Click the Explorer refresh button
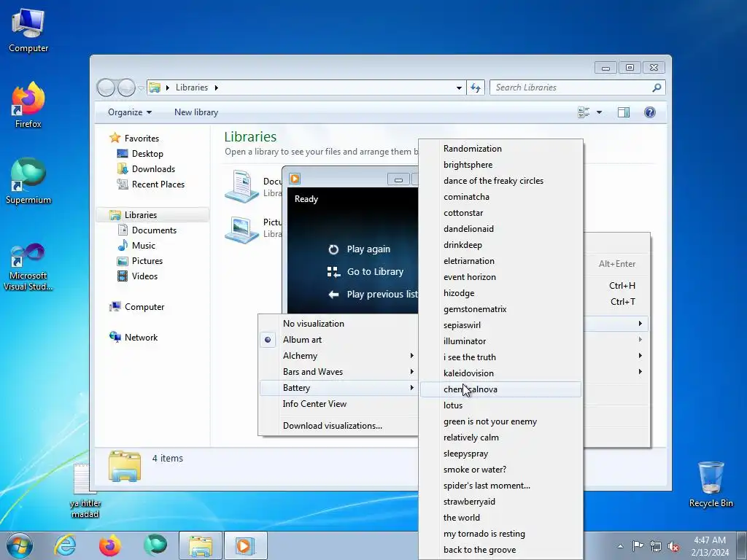 [476, 87]
